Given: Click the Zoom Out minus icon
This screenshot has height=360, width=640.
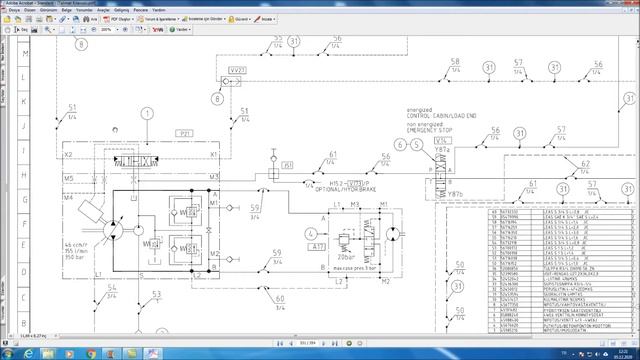Looking at the screenshot, I should (x=94, y=30).
